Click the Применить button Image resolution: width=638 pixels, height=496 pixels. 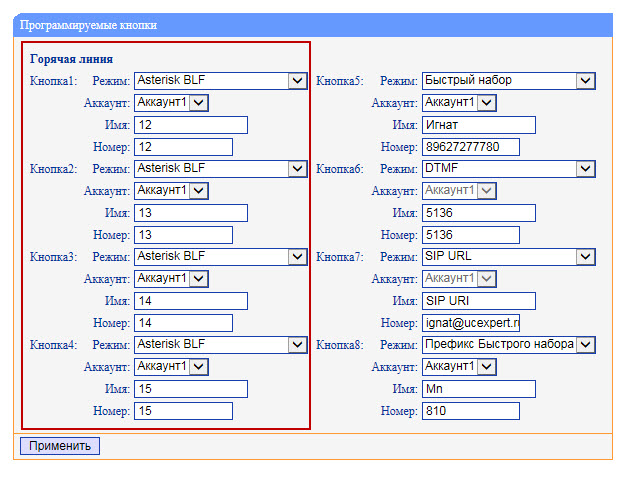click(60, 446)
